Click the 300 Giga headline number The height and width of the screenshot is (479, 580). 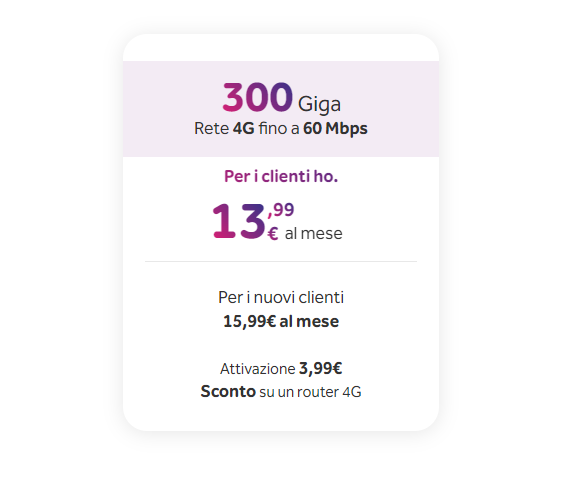257,97
